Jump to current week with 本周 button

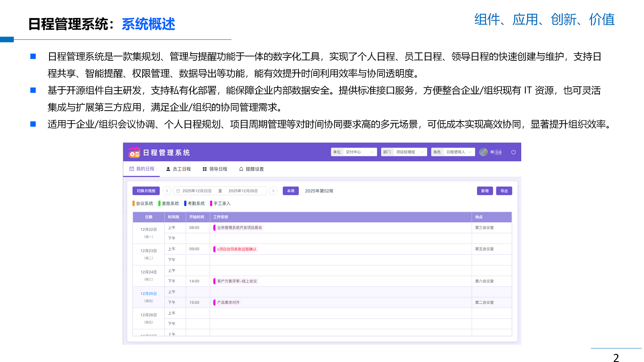point(291,191)
